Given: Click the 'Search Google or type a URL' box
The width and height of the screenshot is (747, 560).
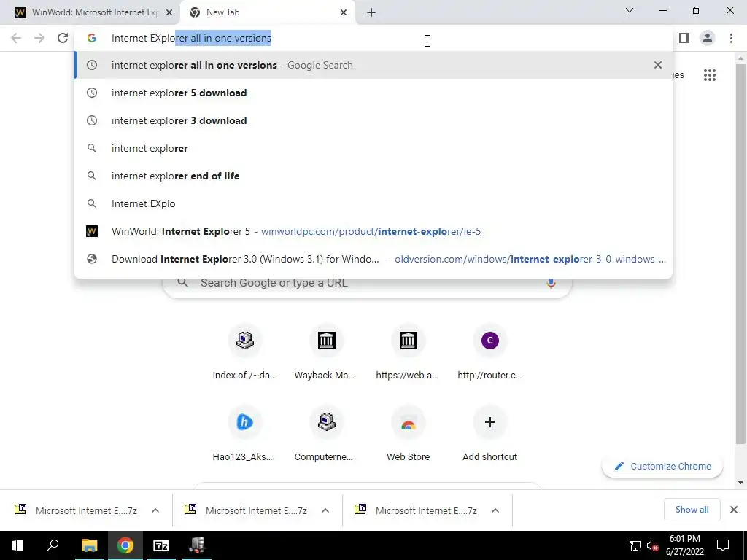Looking at the screenshot, I should 367,283.
